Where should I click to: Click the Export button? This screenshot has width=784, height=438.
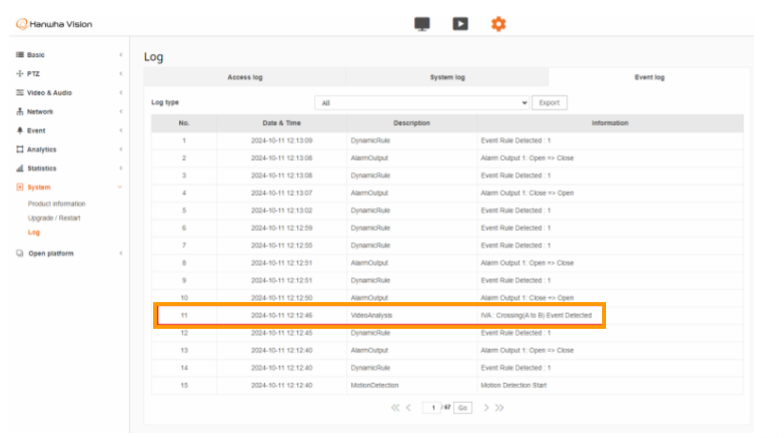coord(549,103)
